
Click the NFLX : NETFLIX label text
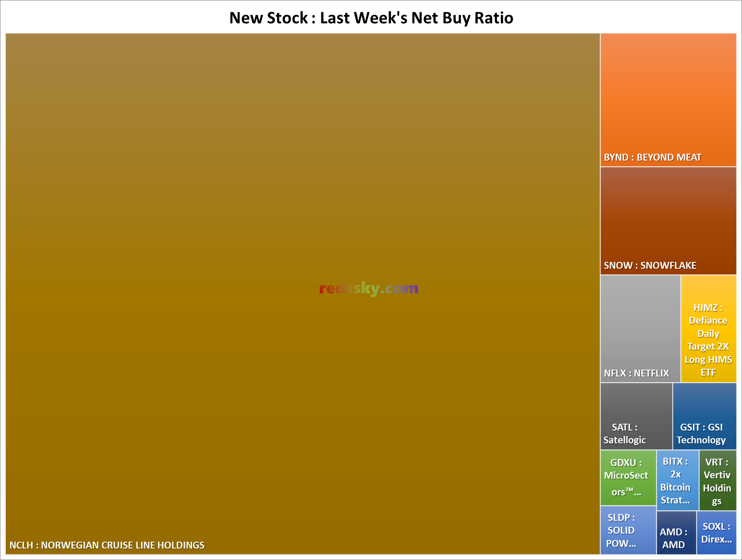click(636, 373)
